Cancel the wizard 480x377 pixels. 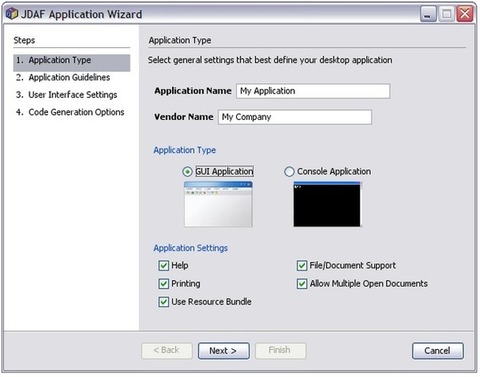[438, 351]
